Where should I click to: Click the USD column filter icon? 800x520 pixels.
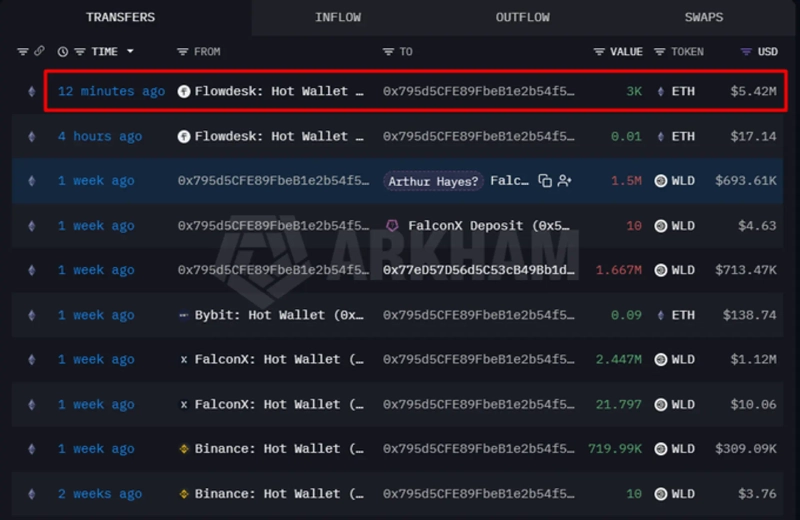point(746,52)
